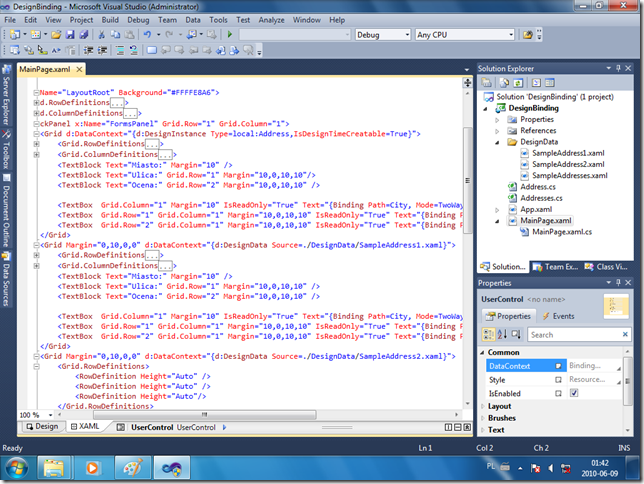Click the DataContext property marker square

558,366
